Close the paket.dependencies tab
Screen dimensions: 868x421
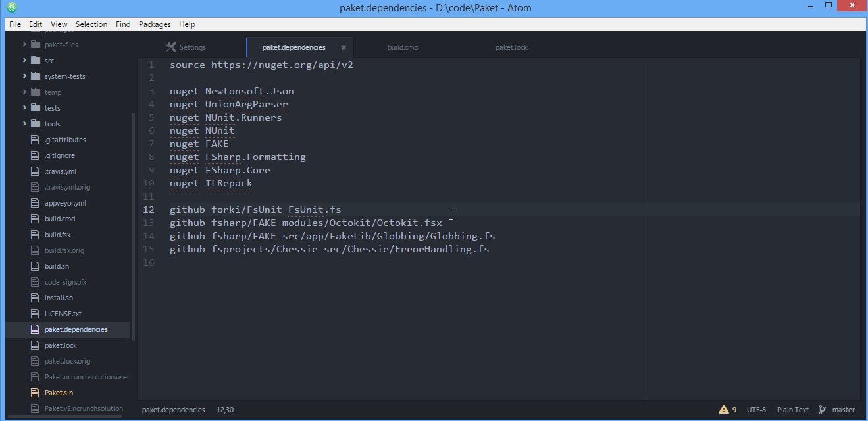[344, 48]
